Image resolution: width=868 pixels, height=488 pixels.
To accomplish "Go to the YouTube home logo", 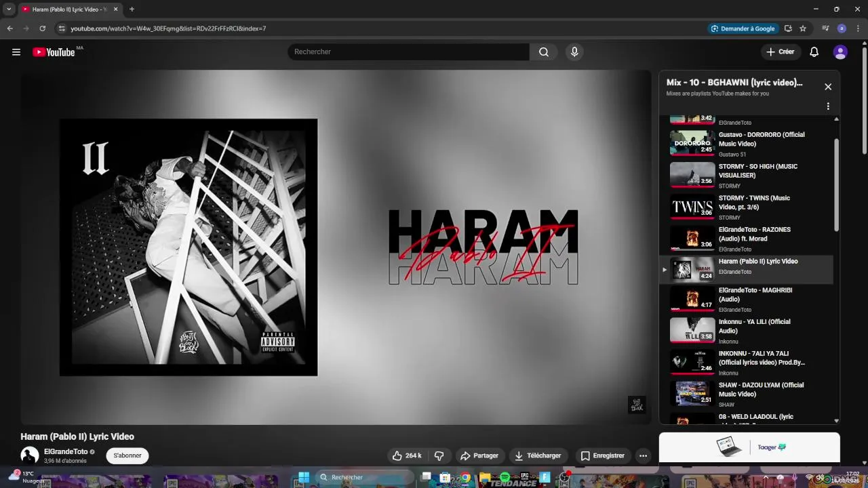I will [54, 52].
